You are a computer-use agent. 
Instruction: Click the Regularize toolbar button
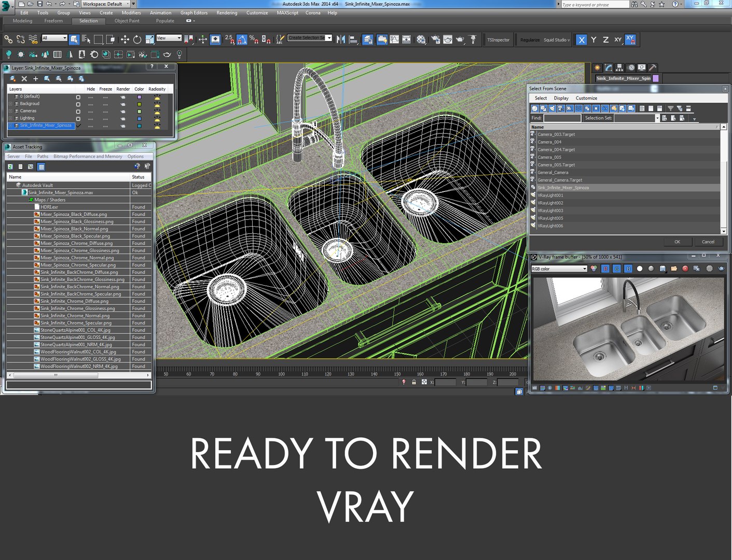click(x=530, y=40)
